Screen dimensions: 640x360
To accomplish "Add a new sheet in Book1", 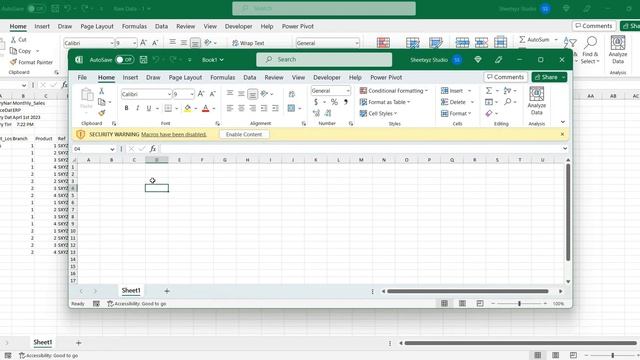I will coord(167,291).
